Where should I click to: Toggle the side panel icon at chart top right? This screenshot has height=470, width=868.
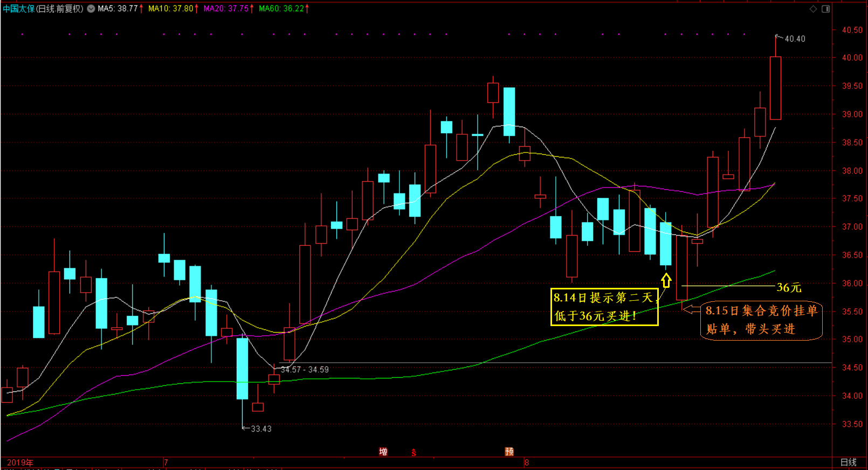825,9
